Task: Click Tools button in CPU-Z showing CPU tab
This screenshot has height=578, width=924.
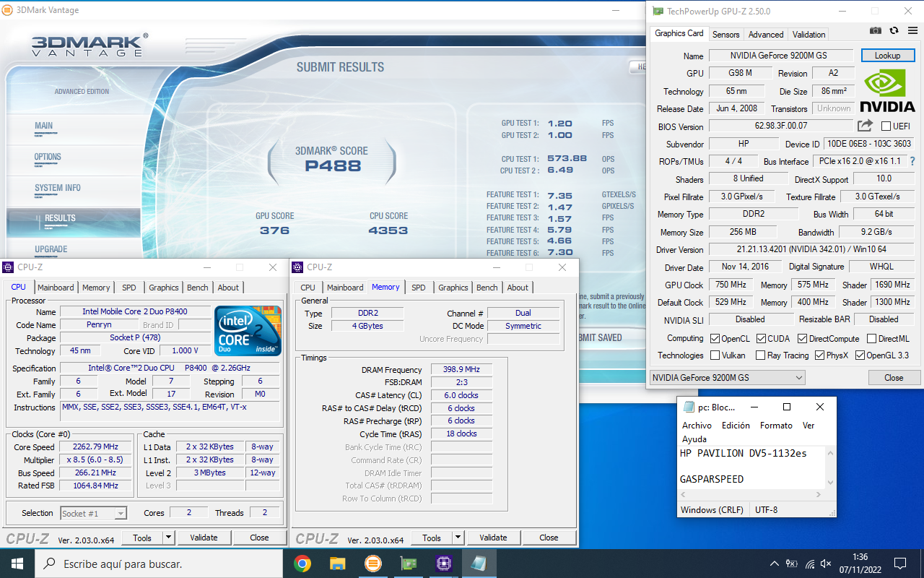Action: (x=142, y=538)
